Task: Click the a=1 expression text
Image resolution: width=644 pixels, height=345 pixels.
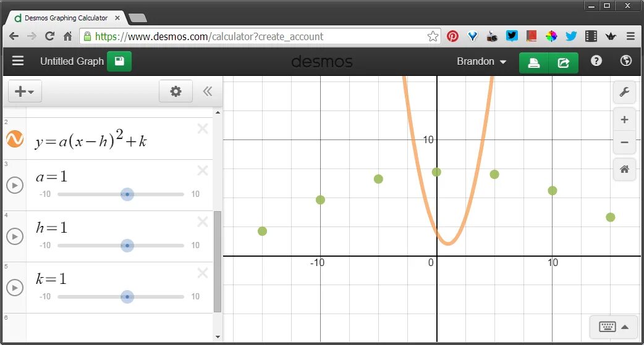Action: [51, 177]
